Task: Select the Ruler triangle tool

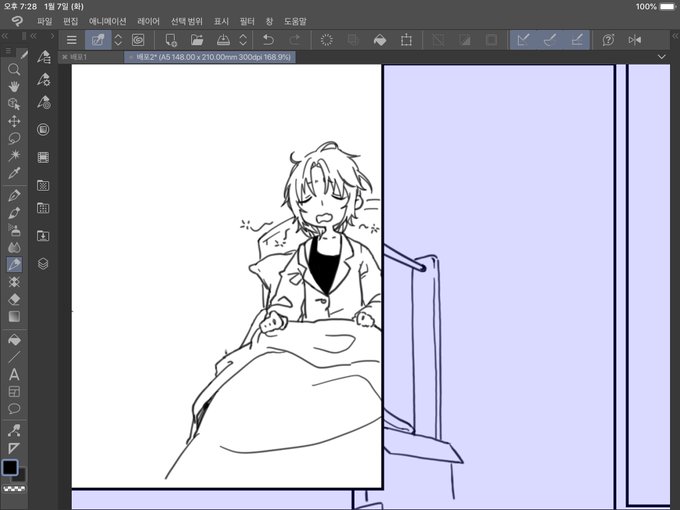Action: coord(14,448)
